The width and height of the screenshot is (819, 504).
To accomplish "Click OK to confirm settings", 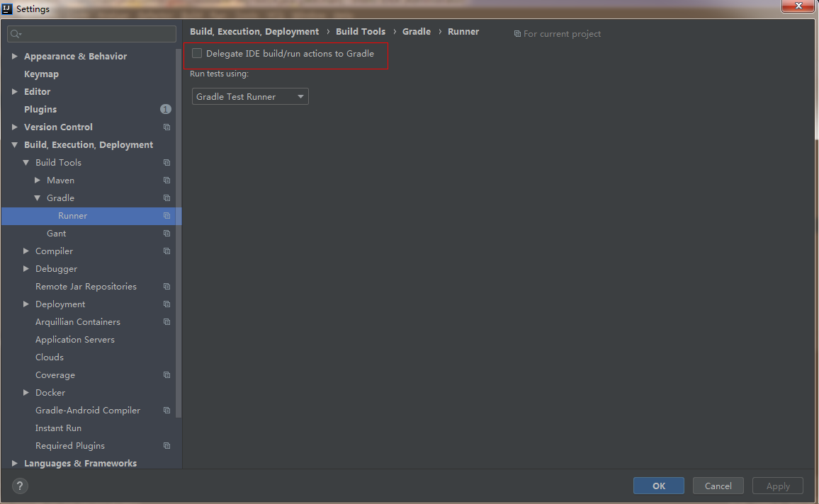I will click(659, 486).
